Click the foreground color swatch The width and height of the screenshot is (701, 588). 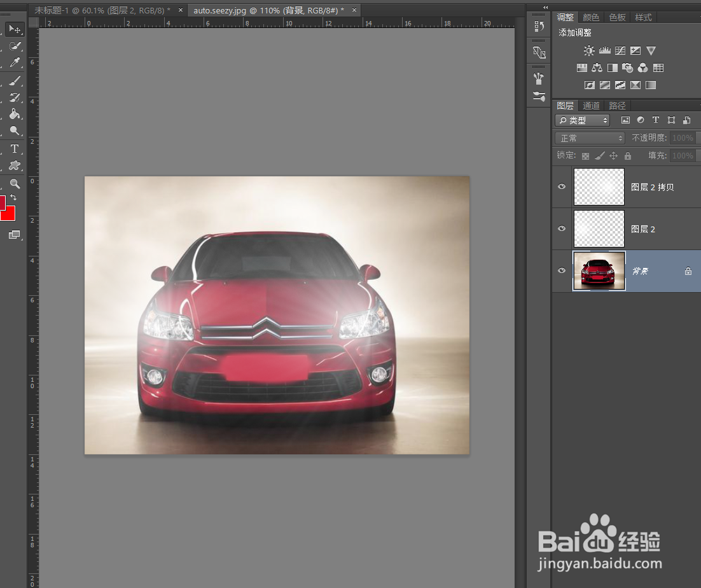click(3, 202)
